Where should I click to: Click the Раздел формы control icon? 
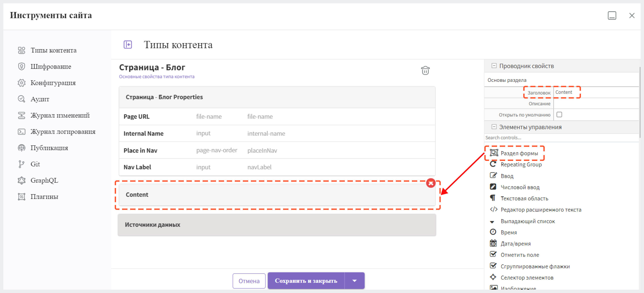tap(494, 153)
